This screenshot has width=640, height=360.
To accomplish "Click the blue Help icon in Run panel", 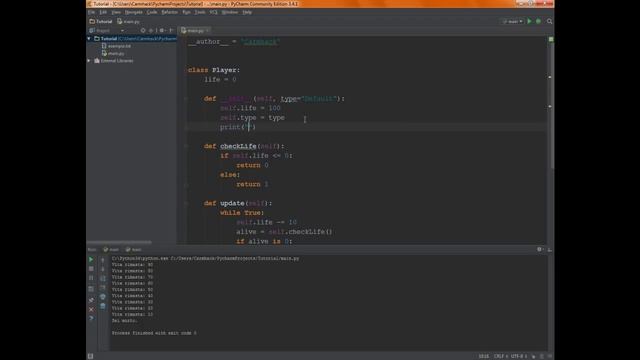I will (91, 318).
